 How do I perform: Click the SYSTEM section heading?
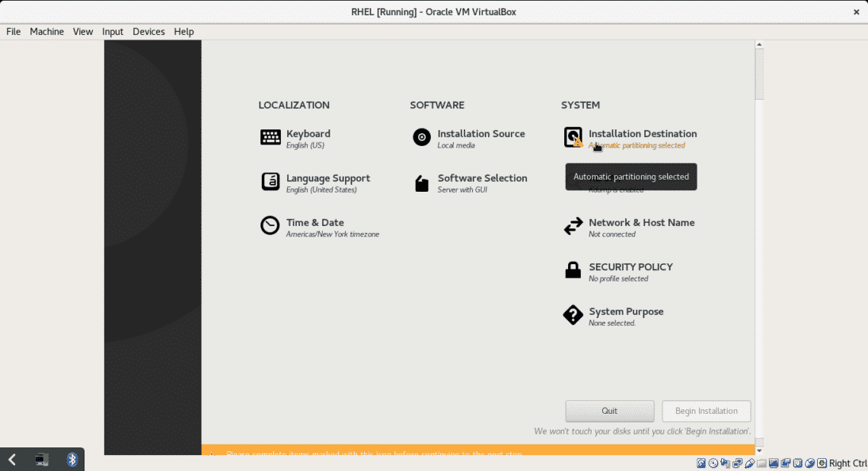[x=580, y=104]
